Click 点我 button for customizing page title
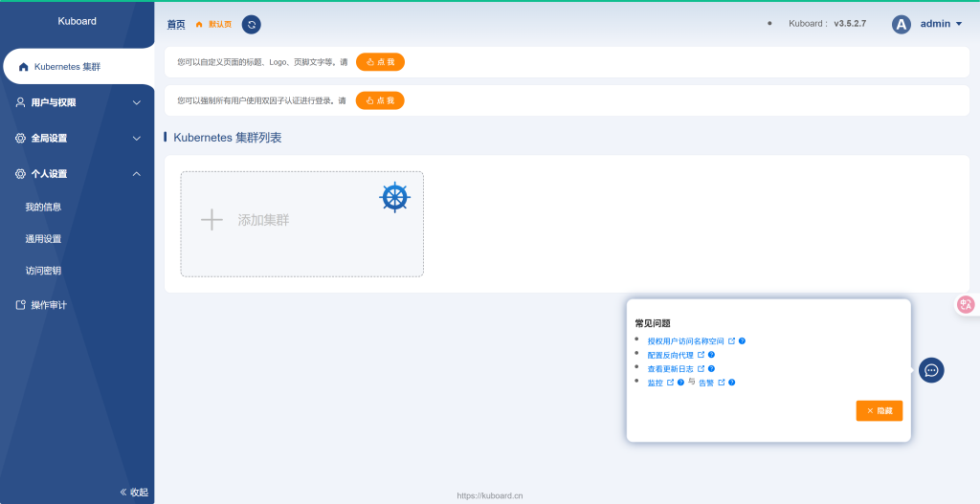The width and height of the screenshot is (980, 504). click(x=380, y=62)
